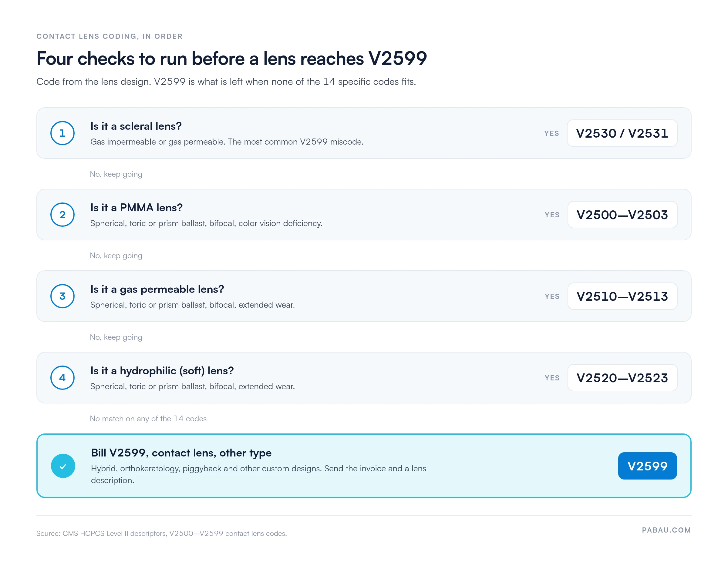Screen dimensions: 728x565
Task: Click the YES label beside V2530 / V2531
Action: tap(552, 133)
